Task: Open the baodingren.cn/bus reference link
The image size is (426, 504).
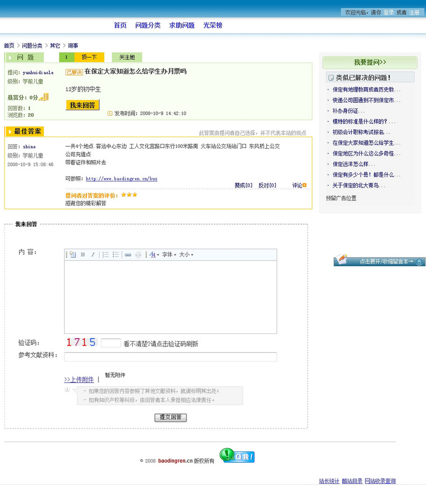Action: (x=122, y=179)
